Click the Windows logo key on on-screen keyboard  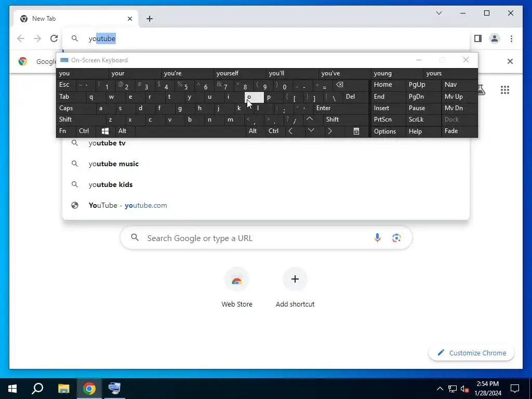coord(105,131)
